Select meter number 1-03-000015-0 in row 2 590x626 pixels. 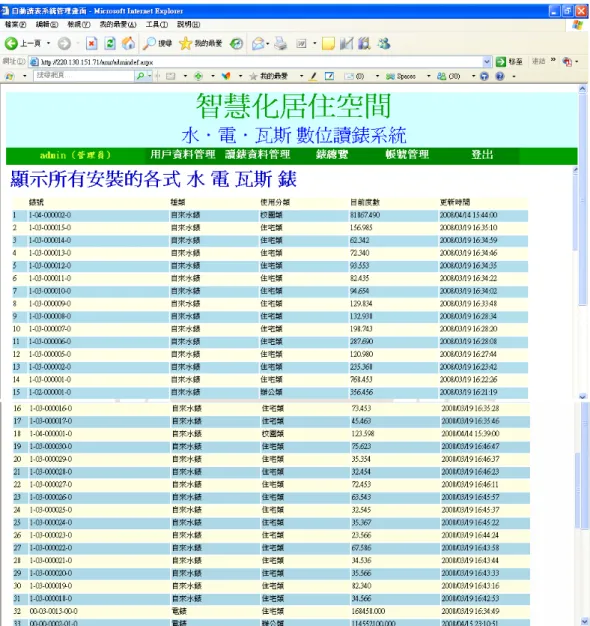pos(50,228)
